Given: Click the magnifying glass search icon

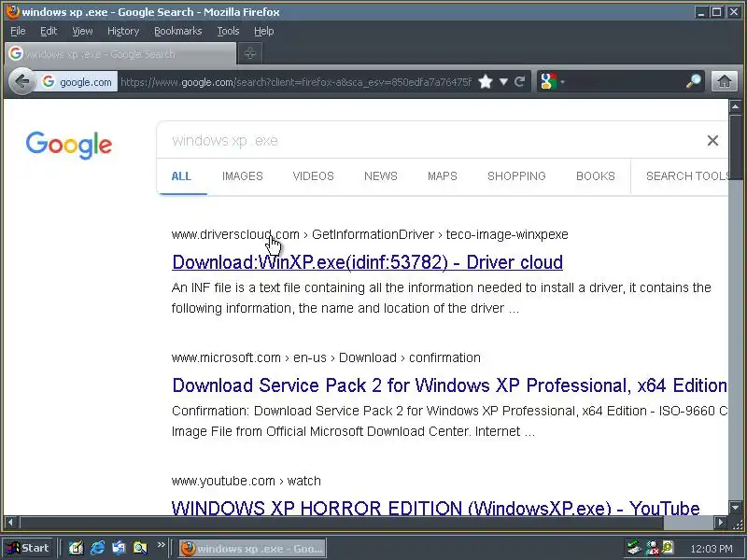Looking at the screenshot, I should click(x=693, y=81).
